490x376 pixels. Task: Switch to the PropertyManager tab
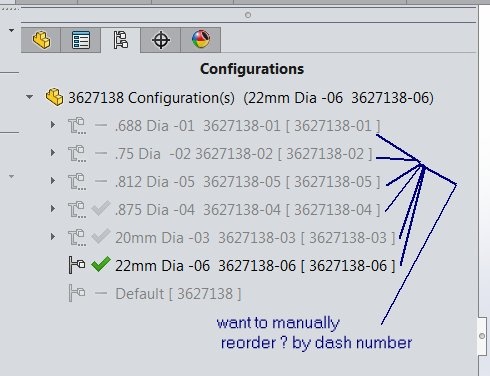coord(81,40)
